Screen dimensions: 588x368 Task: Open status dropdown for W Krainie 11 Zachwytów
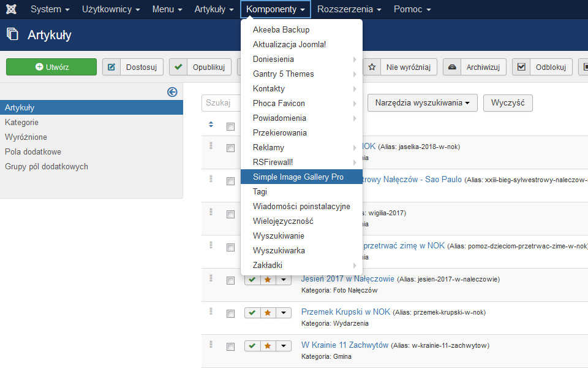[284, 345]
